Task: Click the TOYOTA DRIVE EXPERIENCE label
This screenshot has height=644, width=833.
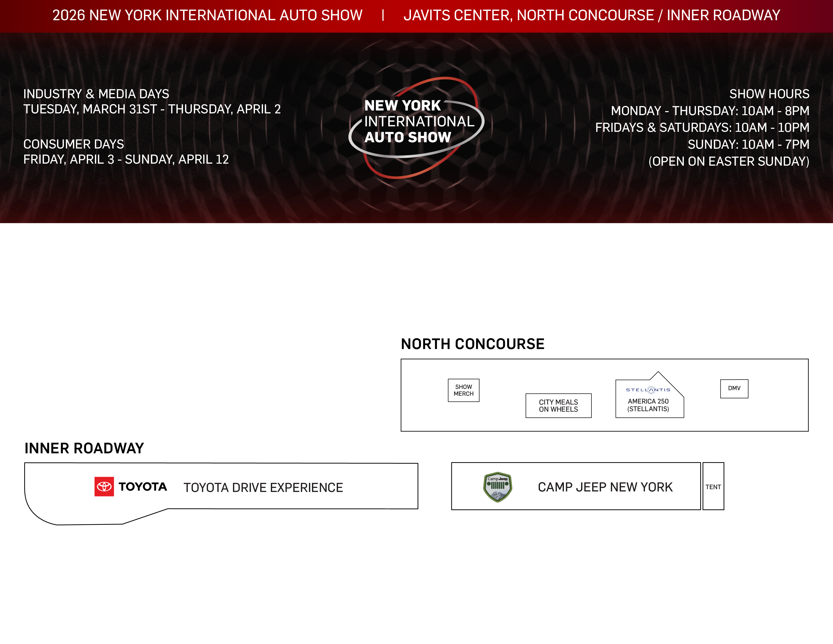Action: coord(263,488)
